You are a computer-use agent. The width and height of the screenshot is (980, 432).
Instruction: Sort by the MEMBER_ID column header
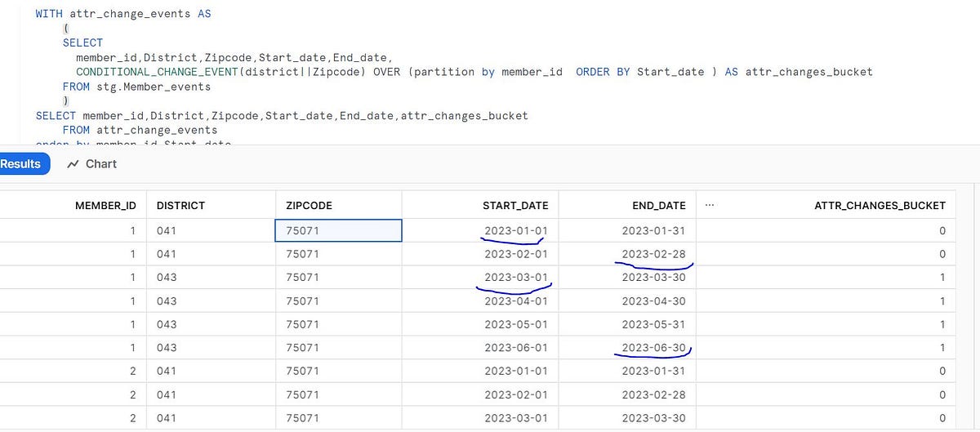pos(105,206)
